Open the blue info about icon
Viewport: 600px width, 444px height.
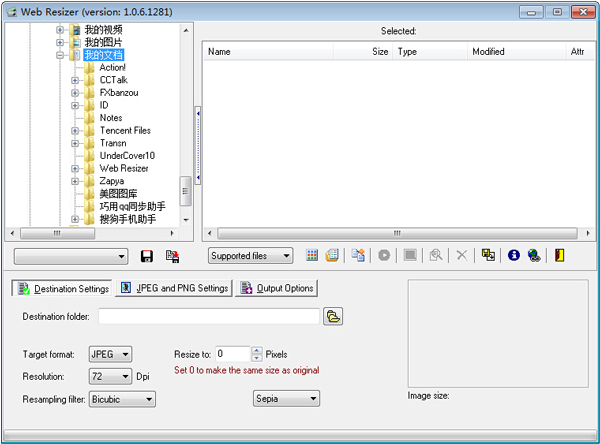point(514,256)
